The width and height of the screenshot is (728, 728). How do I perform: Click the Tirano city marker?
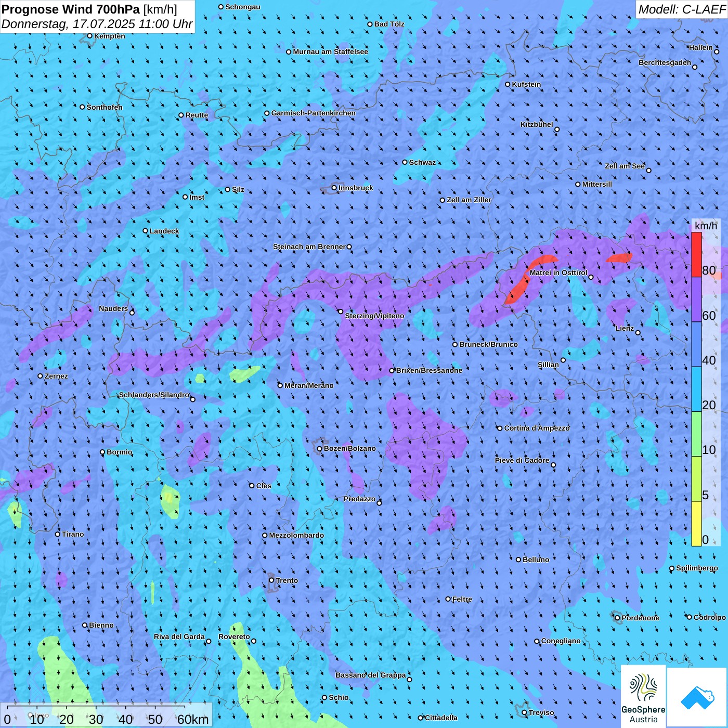click(58, 534)
